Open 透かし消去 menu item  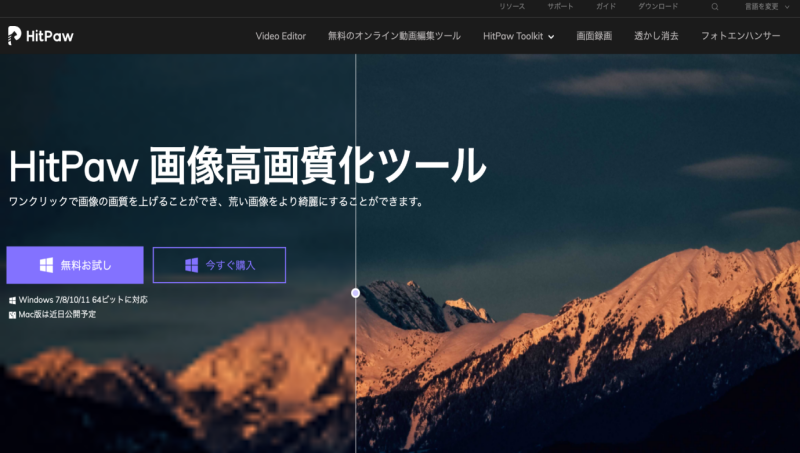656,36
